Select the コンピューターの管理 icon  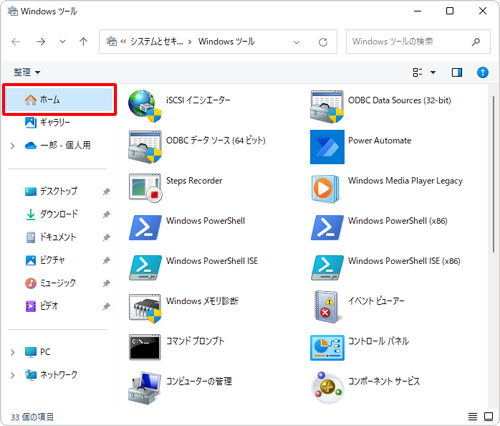pos(144,388)
